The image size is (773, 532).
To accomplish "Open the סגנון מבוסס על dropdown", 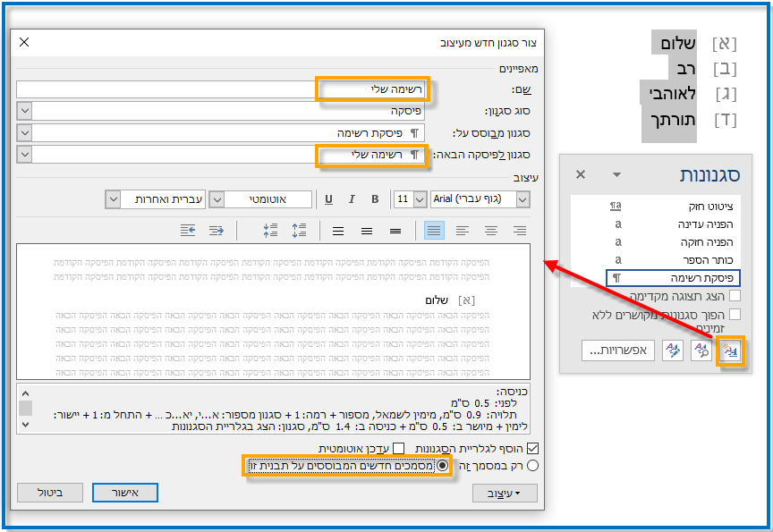I will point(25,133).
